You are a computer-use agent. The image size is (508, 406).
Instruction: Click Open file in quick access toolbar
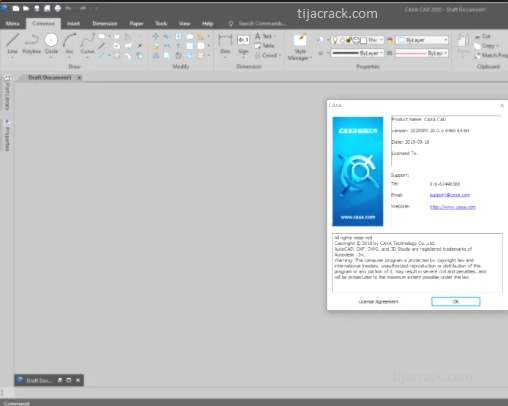tap(26, 8)
